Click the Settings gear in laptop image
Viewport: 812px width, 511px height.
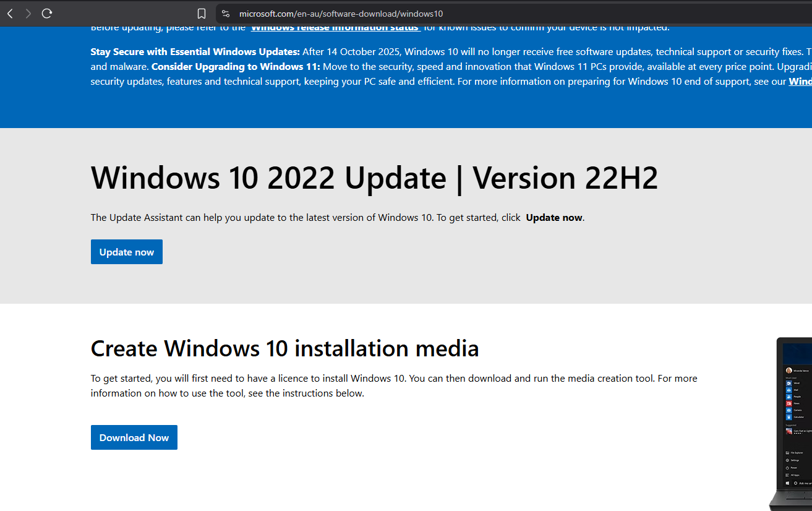(x=788, y=460)
